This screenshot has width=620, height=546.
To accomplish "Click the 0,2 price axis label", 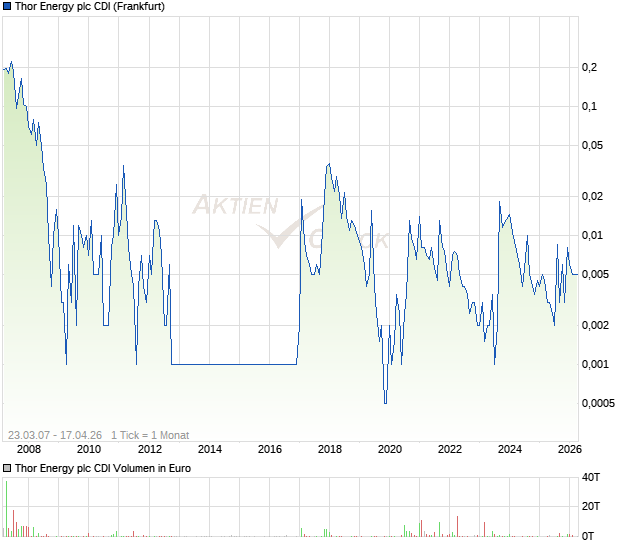I will (589, 67).
